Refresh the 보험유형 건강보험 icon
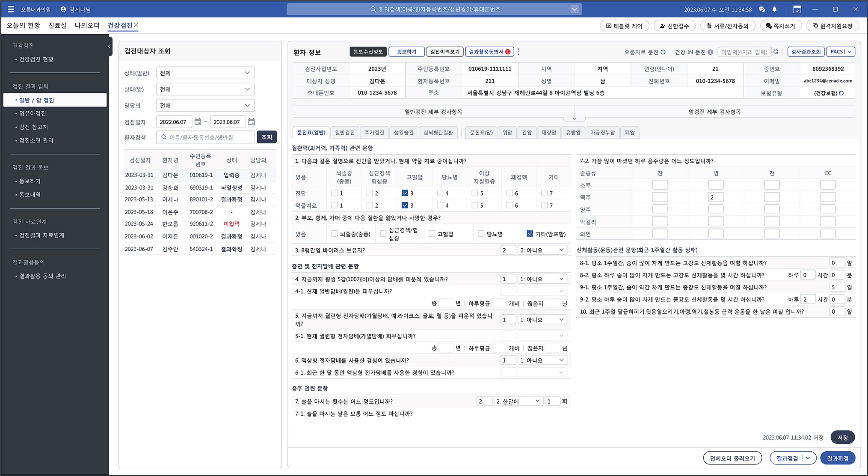The image size is (868, 476). (x=841, y=93)
